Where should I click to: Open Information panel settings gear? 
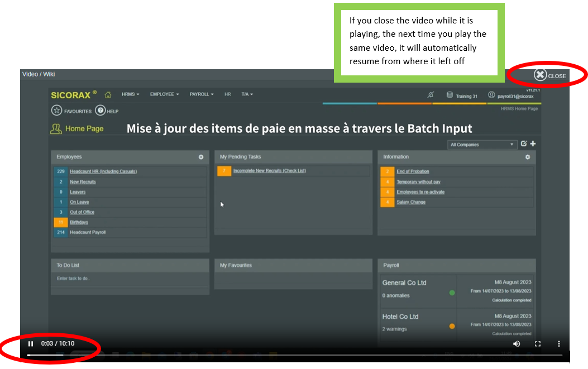click(x=527, y=157)
